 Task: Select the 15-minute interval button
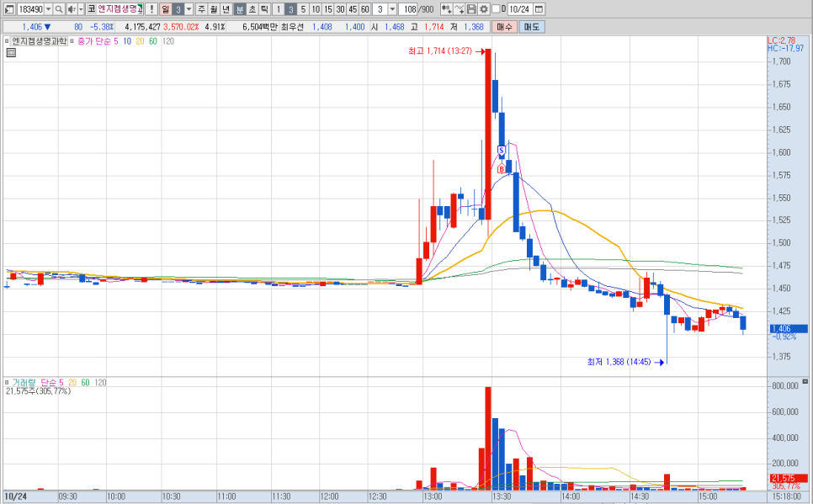[x=327, y=9]
